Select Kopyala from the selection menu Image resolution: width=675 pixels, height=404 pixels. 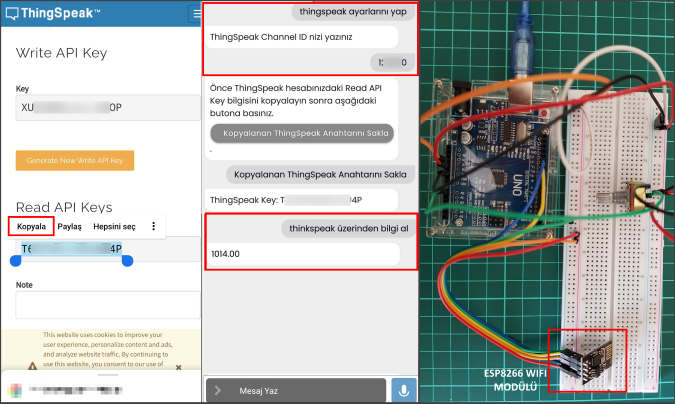coord(32,227)
